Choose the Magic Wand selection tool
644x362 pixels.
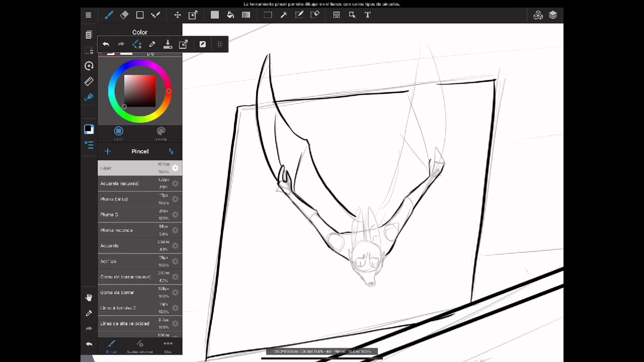coord(284,15)
